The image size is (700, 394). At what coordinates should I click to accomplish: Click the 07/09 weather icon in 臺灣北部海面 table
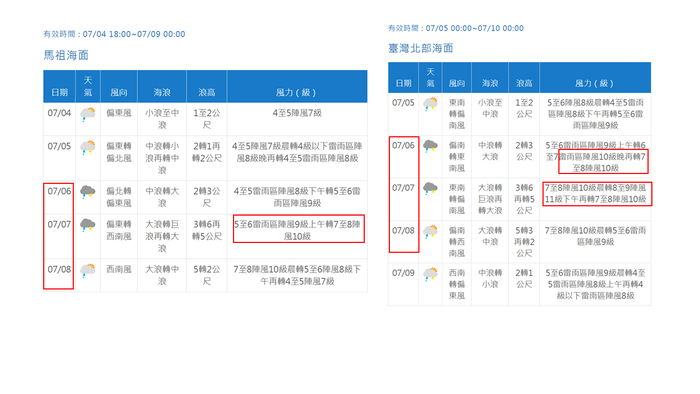(430, 274)
